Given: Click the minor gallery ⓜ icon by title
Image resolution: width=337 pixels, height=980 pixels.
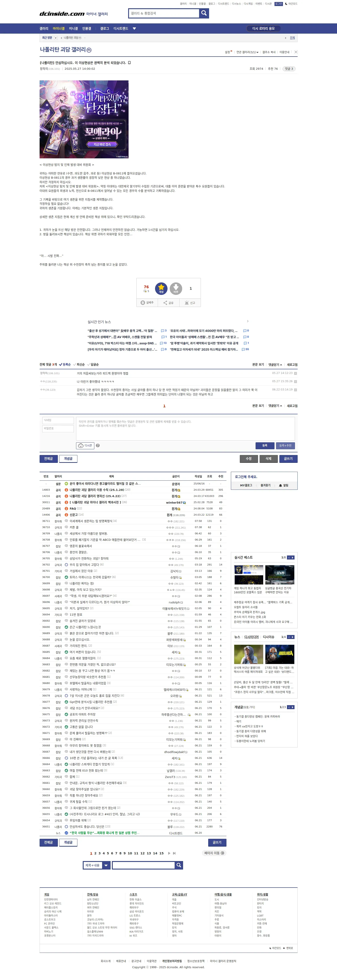Looking at the screenshot, I should pyautogui.click(x=89, y=50).
